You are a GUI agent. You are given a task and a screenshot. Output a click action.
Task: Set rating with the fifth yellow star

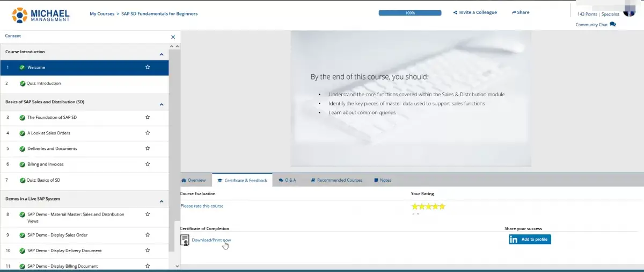(442, 206)
